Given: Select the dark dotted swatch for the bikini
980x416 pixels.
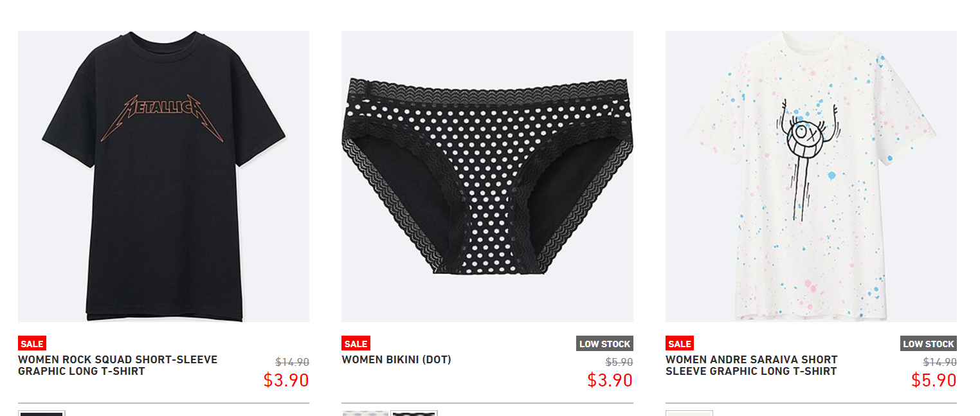Looking at the screenshot, I should click(x=414, y=413).
